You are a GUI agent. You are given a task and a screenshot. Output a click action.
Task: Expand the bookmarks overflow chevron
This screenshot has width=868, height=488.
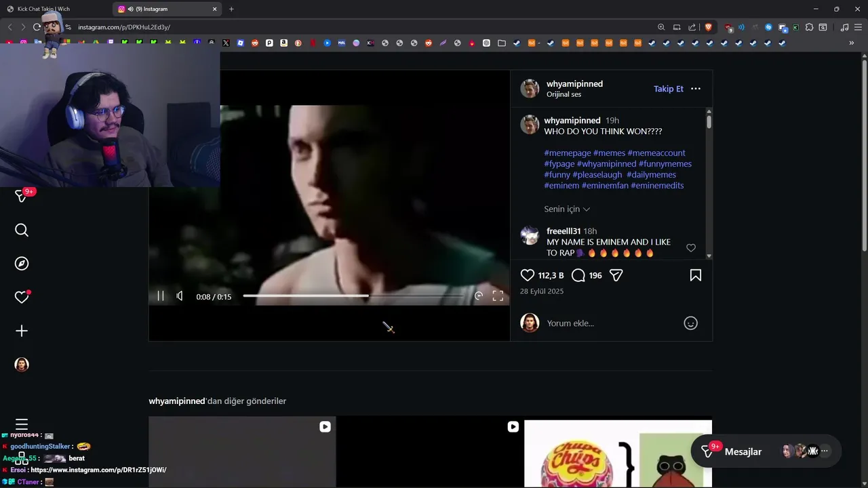coord(852,43)
